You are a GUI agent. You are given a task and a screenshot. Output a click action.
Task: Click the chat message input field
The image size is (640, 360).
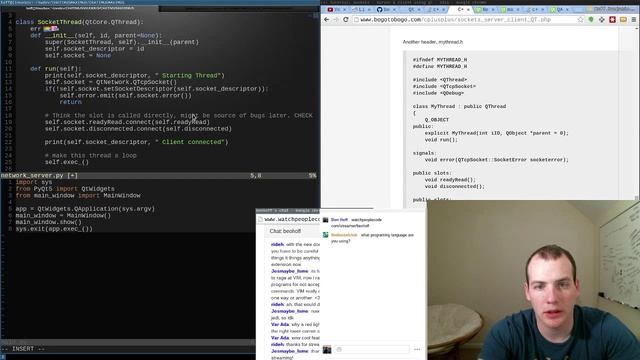click(x=371, y=349)
